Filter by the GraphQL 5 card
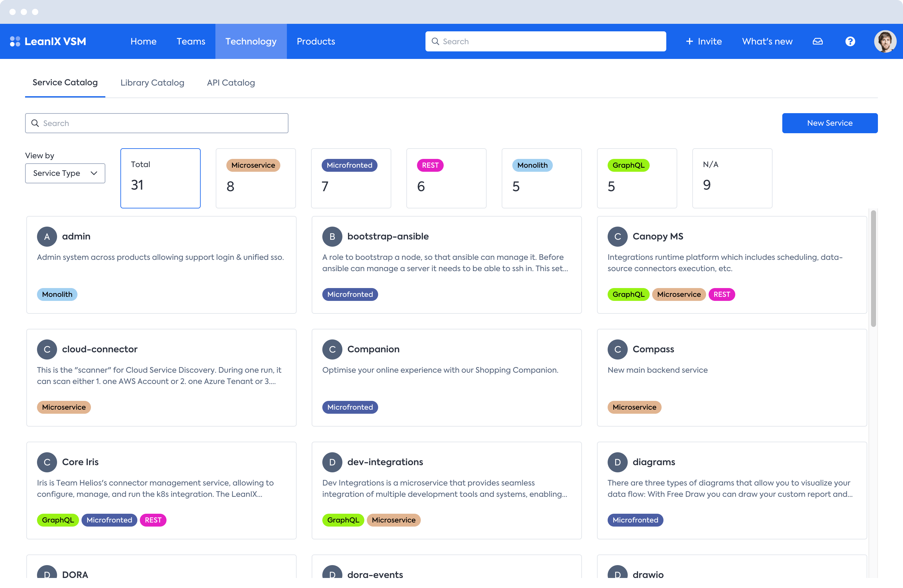 click(637, 178)
